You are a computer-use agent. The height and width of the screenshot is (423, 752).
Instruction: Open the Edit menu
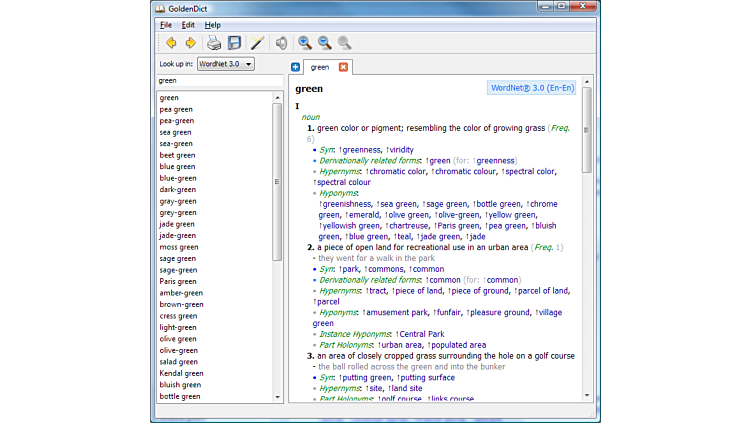tap(188, 24)
